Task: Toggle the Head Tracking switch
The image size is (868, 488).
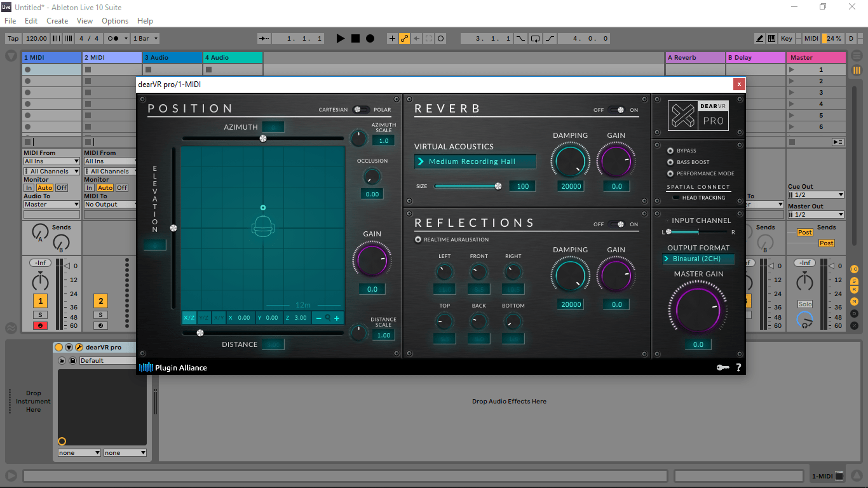Action: click(677, 198)
